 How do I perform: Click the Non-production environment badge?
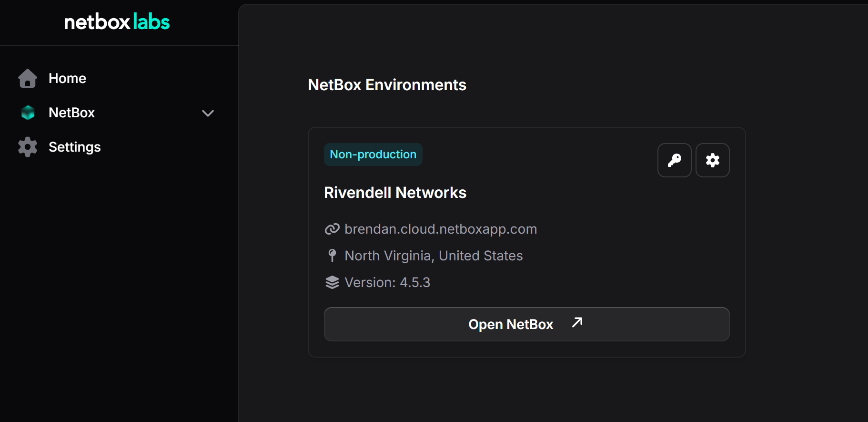tap(373, 154)
